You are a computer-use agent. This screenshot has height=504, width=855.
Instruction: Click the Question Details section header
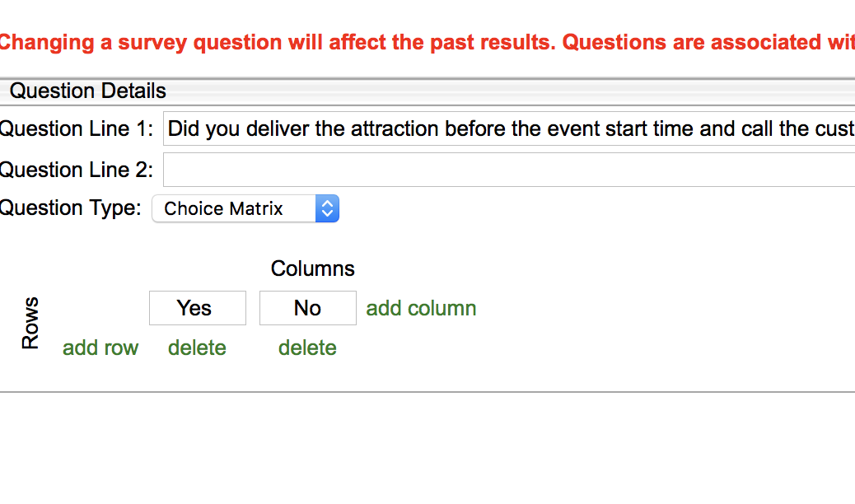pos(88,91)
